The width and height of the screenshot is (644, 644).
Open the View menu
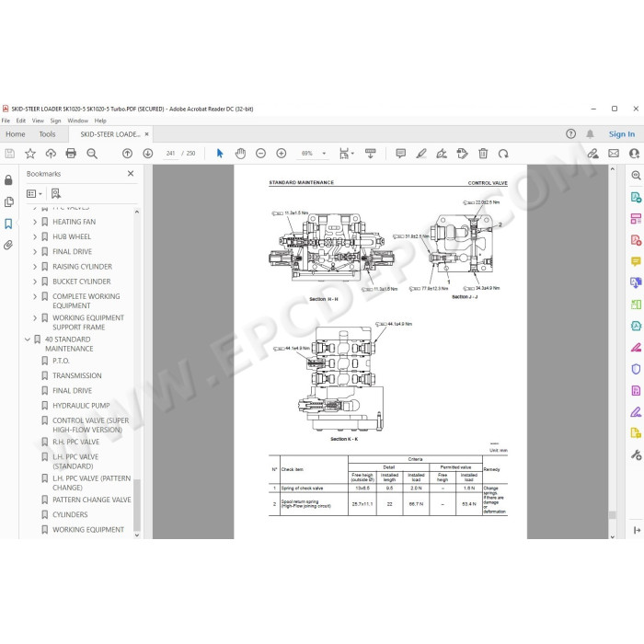[x=38, y=121]
